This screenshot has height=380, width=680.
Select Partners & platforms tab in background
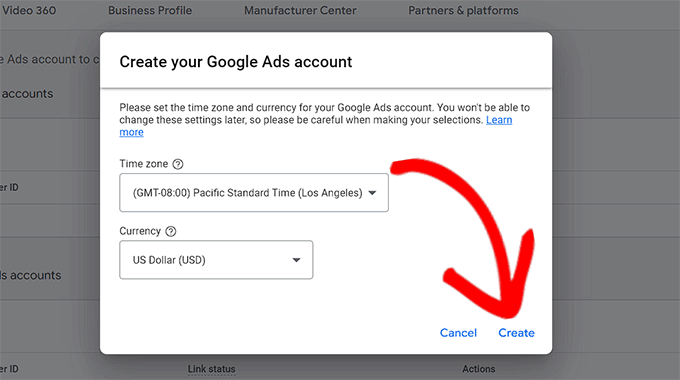point(463,10)
